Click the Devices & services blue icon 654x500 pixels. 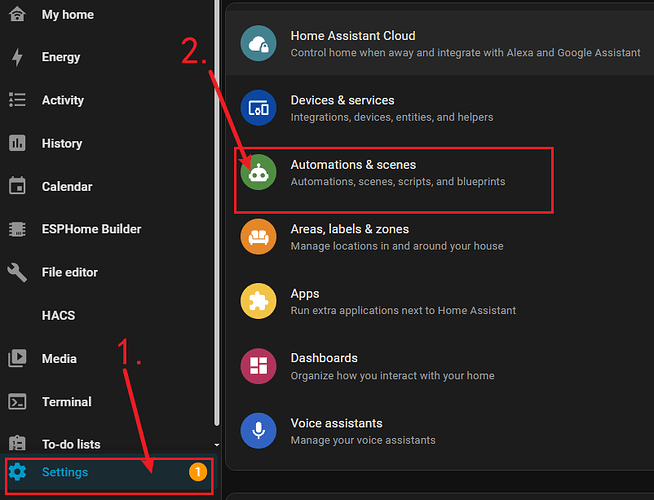[x=258, y=108]
